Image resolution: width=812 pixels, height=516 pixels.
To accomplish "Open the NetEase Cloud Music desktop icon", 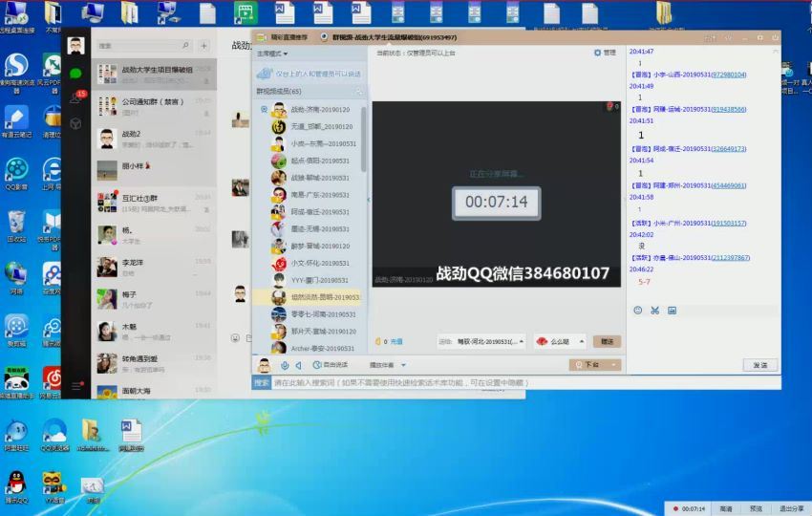I will coord(52,382).
